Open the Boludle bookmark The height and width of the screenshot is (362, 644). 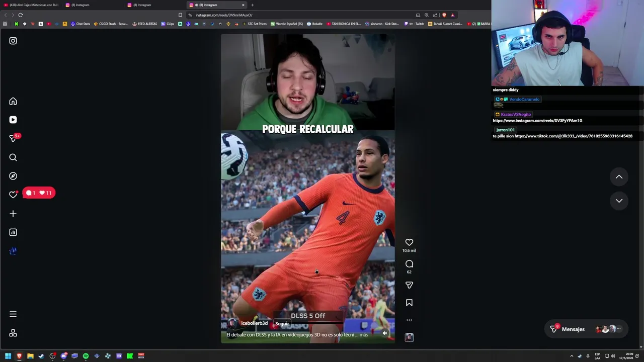[x=314, y=24]
